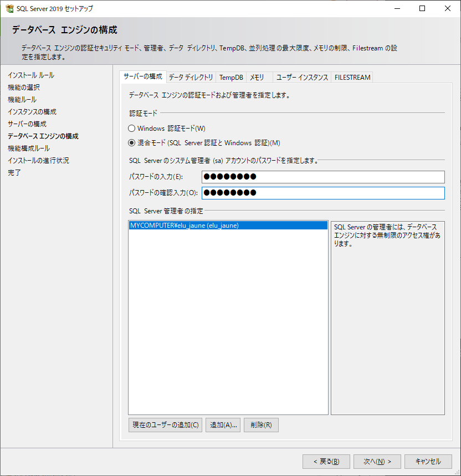Focus the パスワードの確認入力 field

pyautogui.click(x=323, y=193)
